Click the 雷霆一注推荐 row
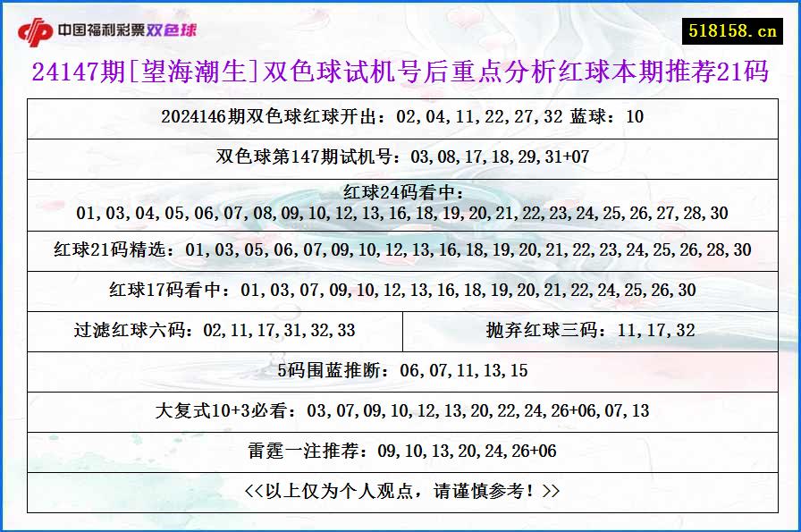The height and width of the screenshot is (532, 801). pyautogui.click(x=400, y=450)
